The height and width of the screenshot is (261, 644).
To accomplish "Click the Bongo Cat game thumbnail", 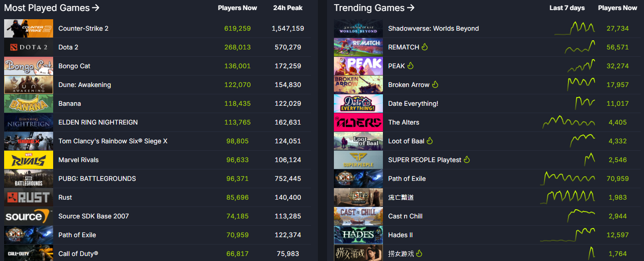I will point(28,66).
